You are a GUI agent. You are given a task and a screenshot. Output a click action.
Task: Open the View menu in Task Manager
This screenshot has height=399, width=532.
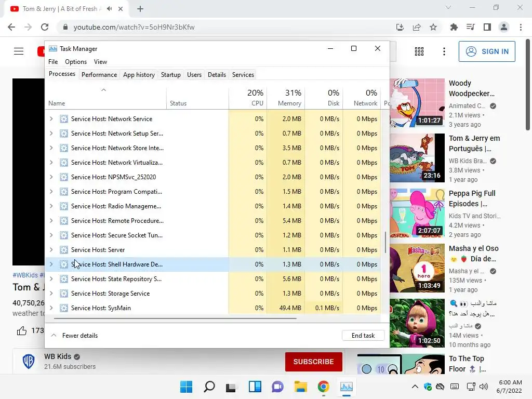100,62
